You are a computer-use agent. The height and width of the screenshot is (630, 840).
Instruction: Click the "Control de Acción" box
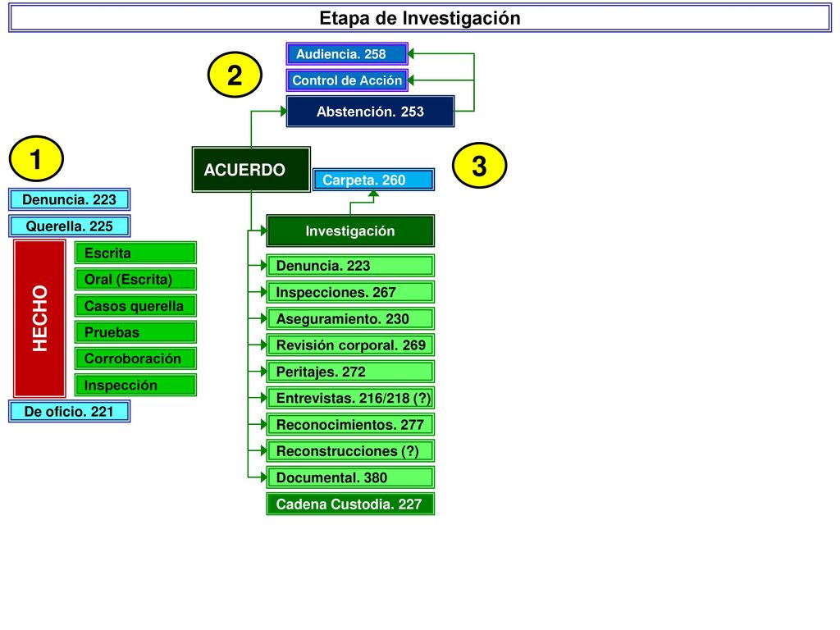point(347,80)
